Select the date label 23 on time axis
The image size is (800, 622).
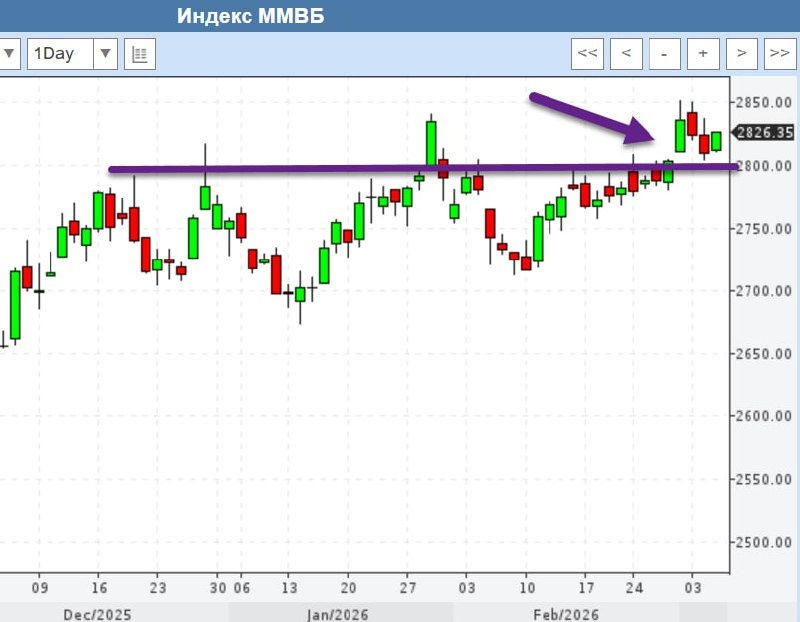coord(158,588)
